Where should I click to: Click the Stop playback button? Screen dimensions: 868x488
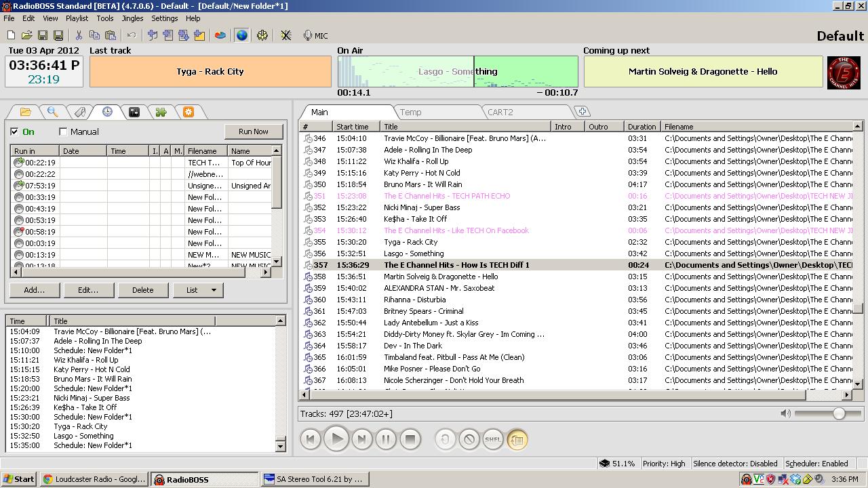[410, 439]
